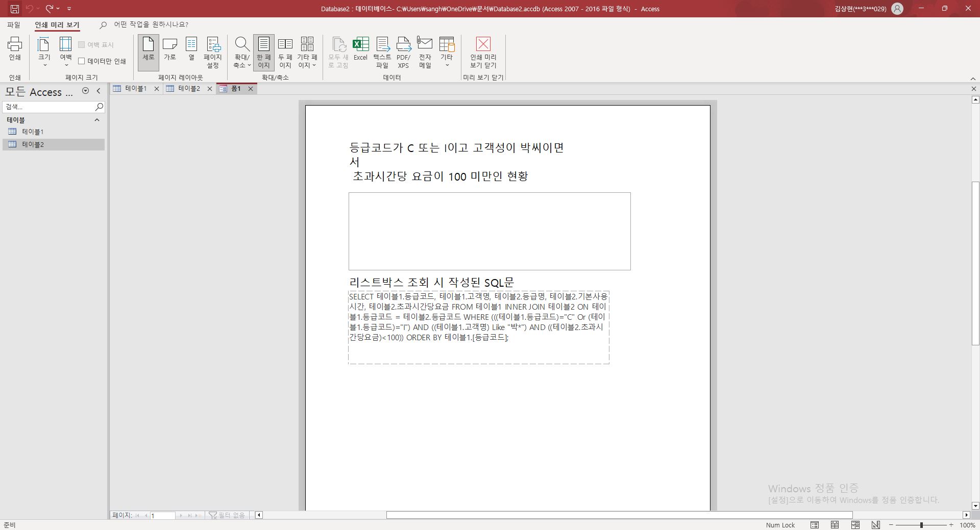980x530 pixels.
Task: Collapse the Tables (테이블) group in navigation
Action: [x=97, y=120]
